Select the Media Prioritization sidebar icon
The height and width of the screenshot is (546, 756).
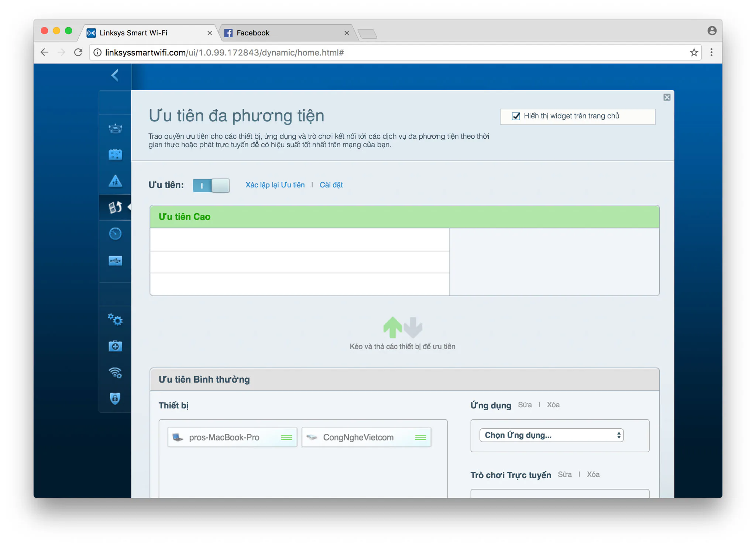coord(115,207)
